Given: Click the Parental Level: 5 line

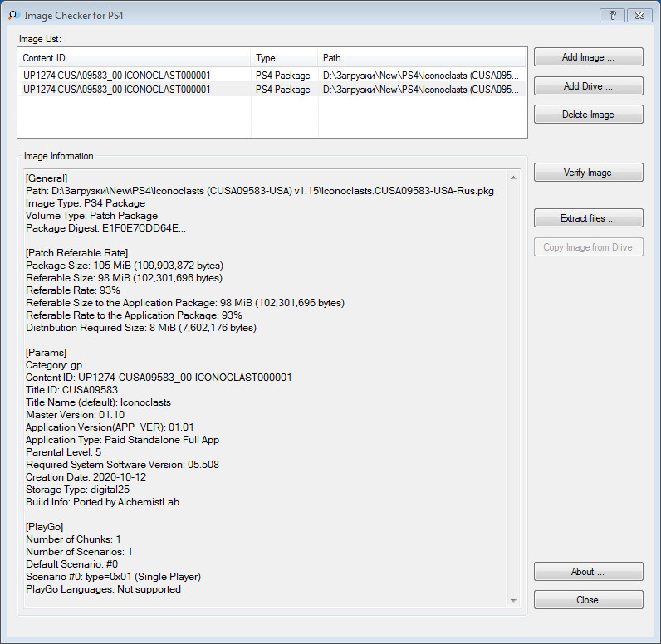Looking at the screenshot, I should [63, 452].
